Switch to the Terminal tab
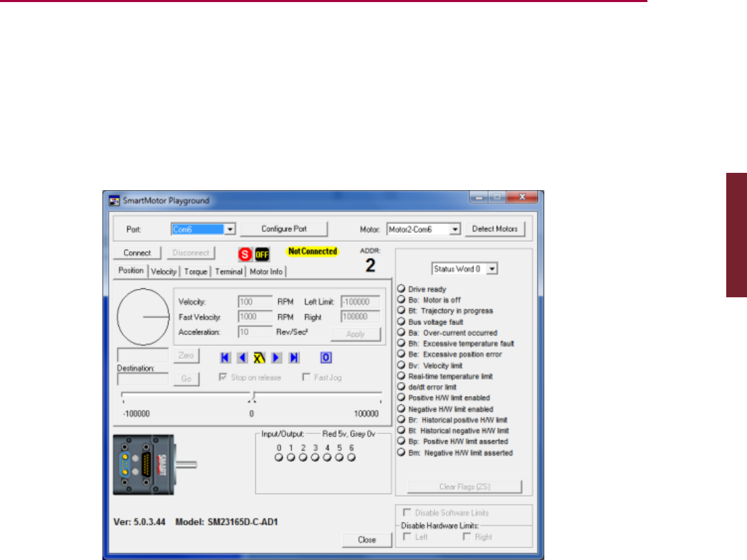The height and width of the screenshot is (560, 747). 229,272
